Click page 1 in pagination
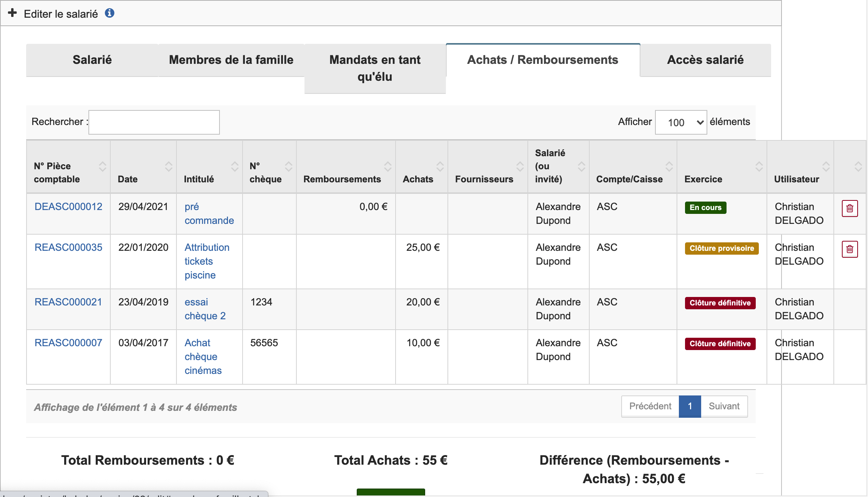The height and width of the screenshot is (497, 868). [690, 406]
